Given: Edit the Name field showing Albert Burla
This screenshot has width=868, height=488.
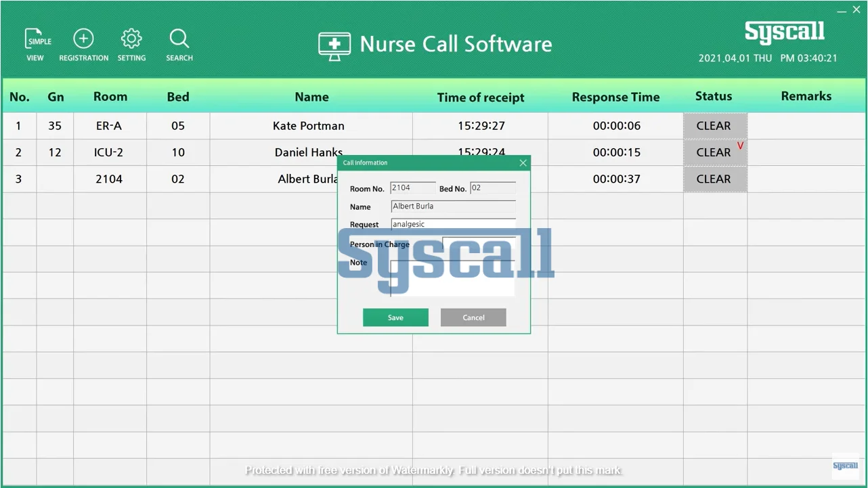Looking at the screenshot, I should point(452,206).
